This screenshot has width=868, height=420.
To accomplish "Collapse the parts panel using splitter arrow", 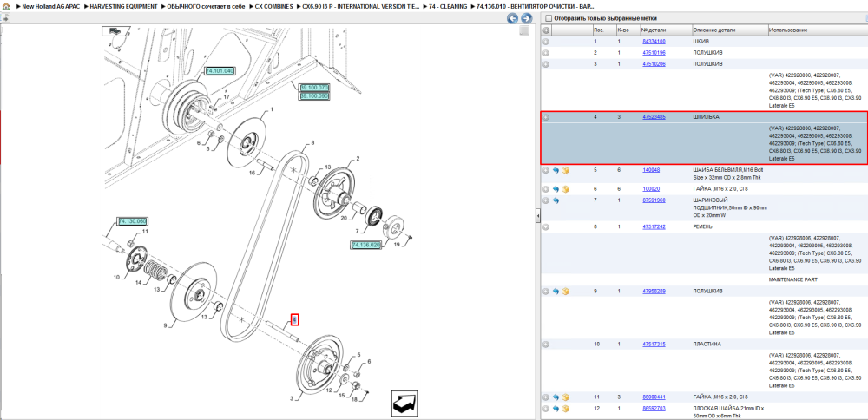I will click(537, 218).
